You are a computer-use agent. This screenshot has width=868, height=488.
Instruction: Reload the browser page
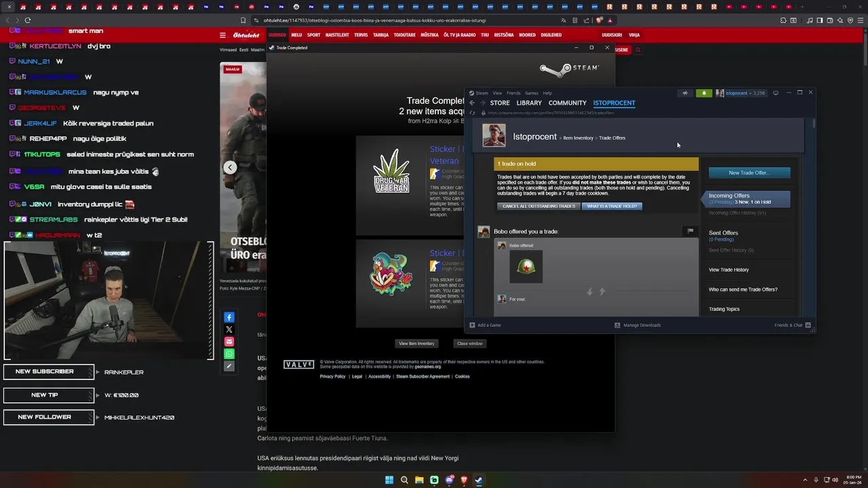tap(28, 20)
